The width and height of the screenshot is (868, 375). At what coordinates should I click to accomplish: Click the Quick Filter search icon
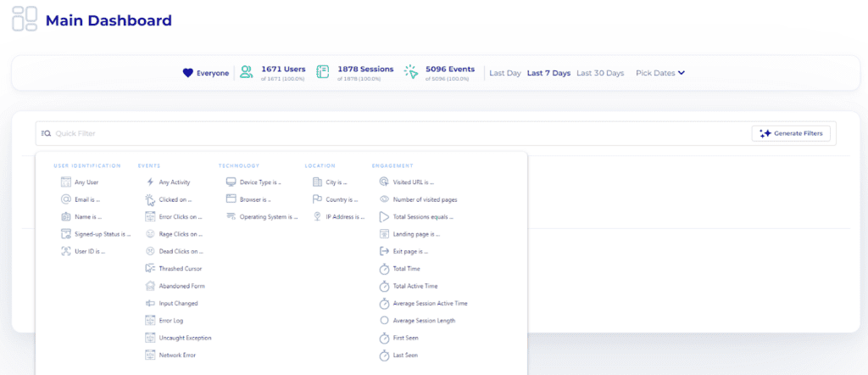(46, 133)
